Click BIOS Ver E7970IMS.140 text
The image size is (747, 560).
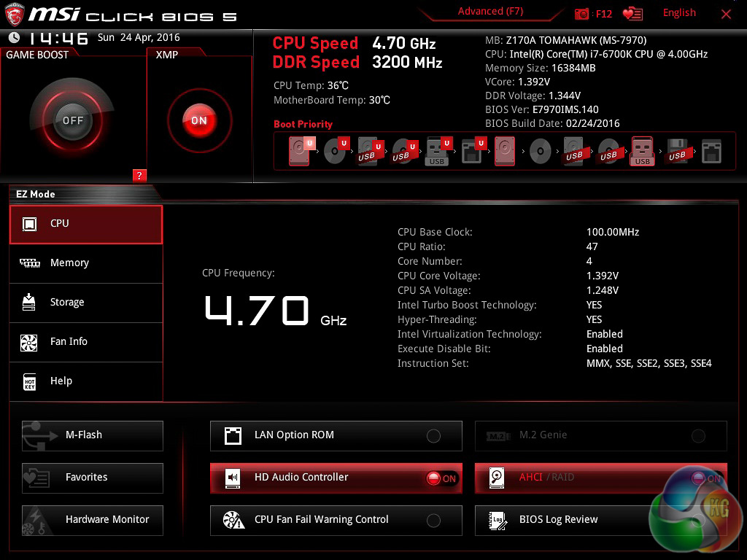[x=542, y=109]
